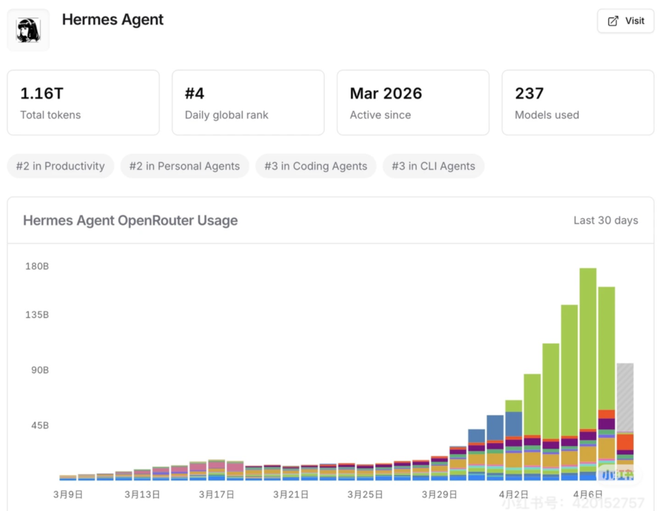Open the #2 in Personal Agents tag
660x511 pixels.
[x=185, y=166]
